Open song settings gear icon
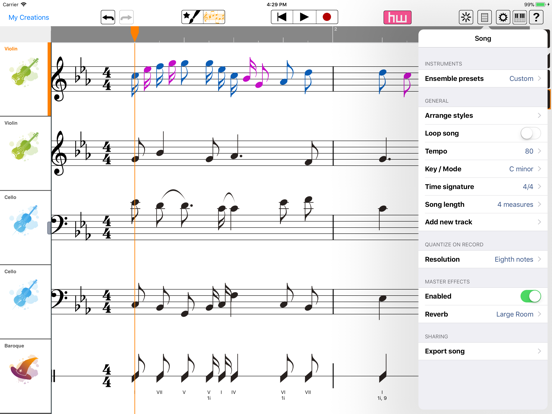Viewport: 552px width, 414px height. (x=503, y=17)
